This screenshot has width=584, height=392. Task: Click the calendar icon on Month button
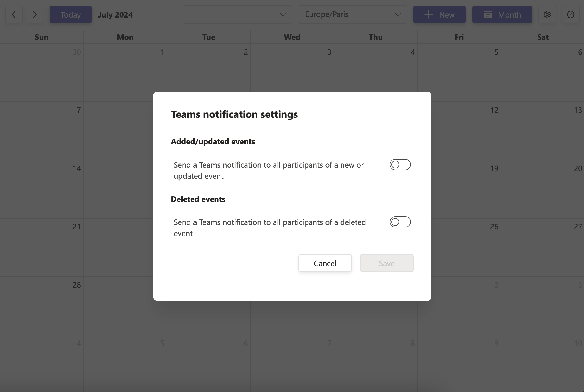tap(488, 14)
